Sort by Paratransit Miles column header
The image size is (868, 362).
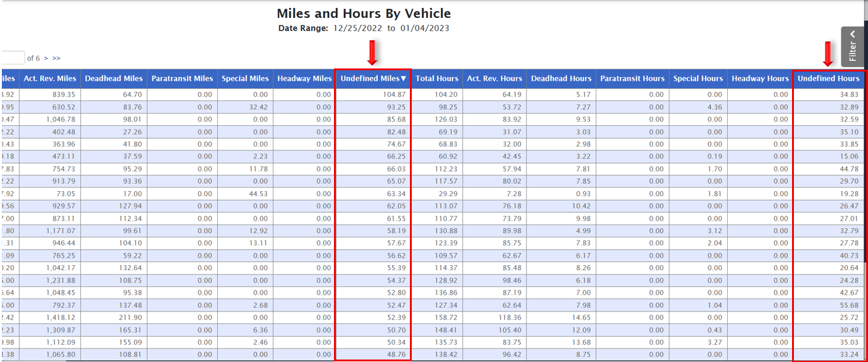click(182, 78)
